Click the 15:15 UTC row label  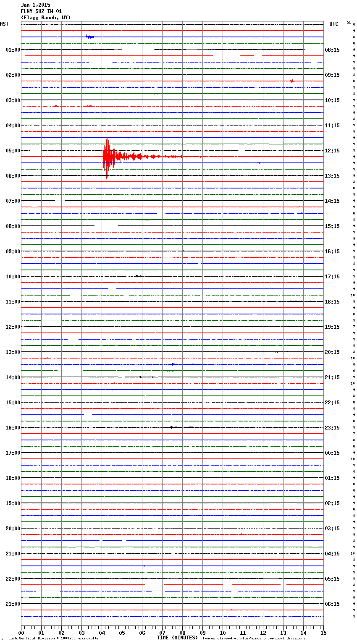332,226
